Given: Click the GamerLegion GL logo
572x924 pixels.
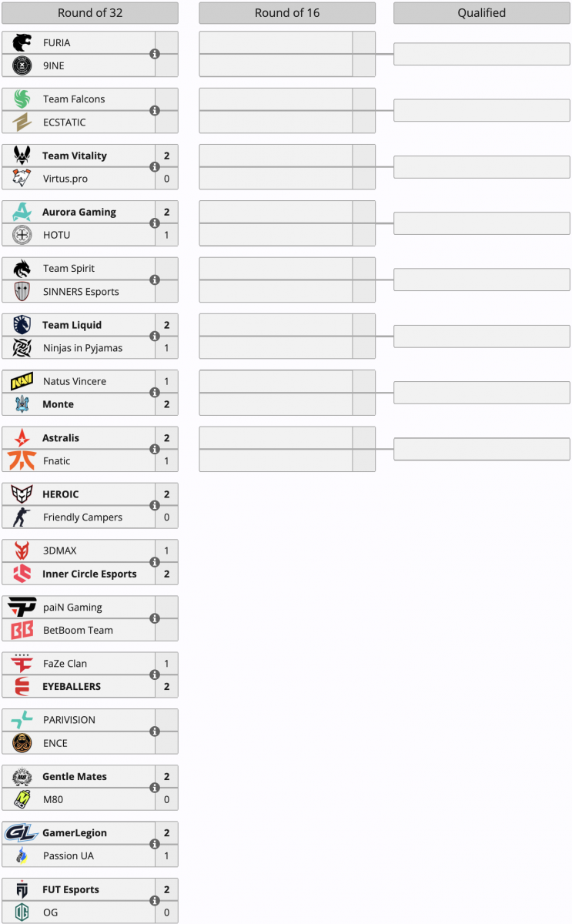Looking at the screenshot, I should point(22,832).
